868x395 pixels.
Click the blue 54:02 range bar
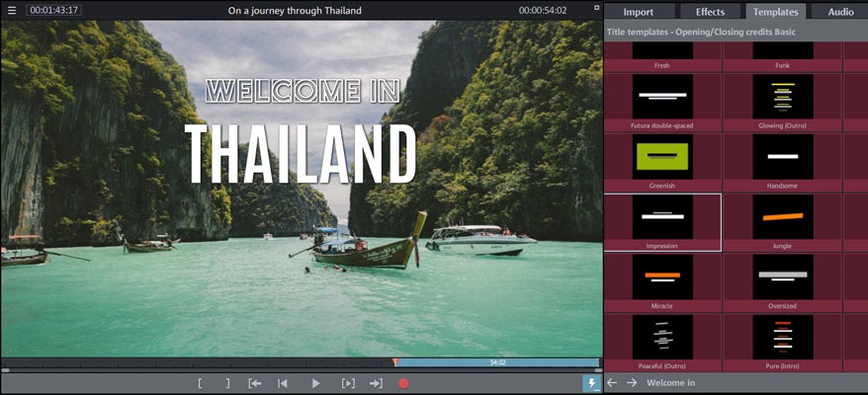click(x=497, y=362)
